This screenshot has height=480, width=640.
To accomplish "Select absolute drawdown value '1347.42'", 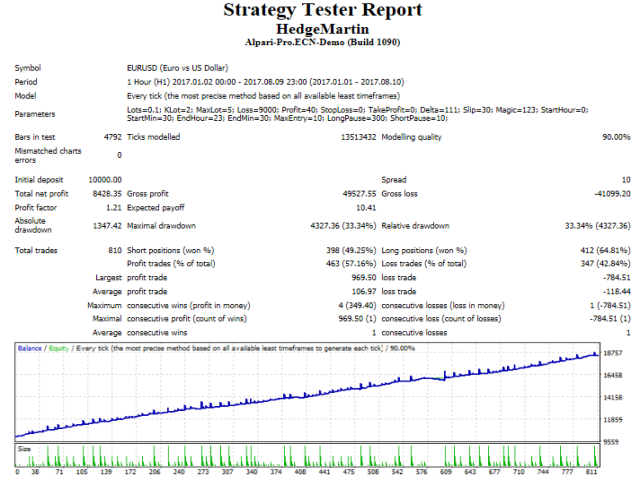I will [x=107, y=226].
